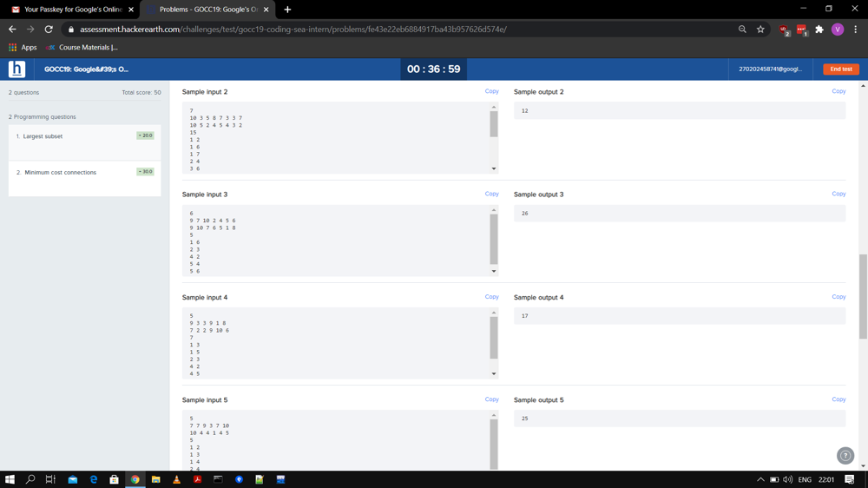This screenshot has height=488, width=868.
Task: Reload the page with refresh icon
Action: click(x=49, y=30)
